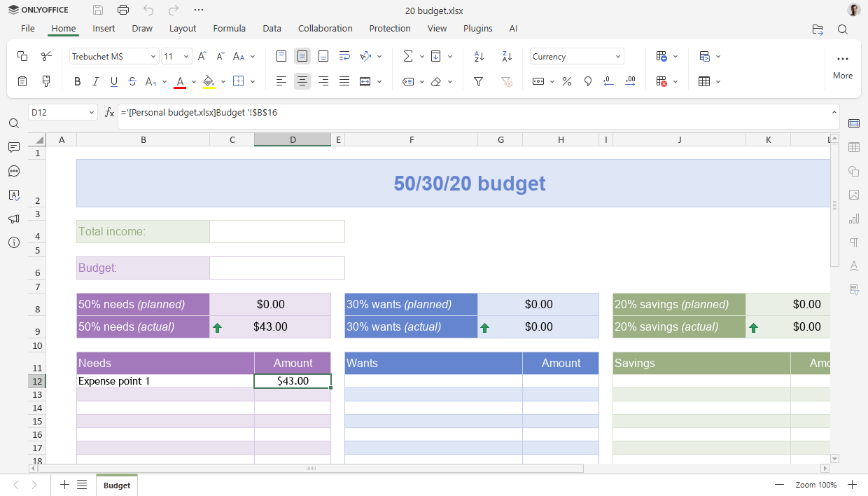Click the Merge and center icon
This screenshot has height=496, width=868.
pyautogui.click(x=365, y=81)
